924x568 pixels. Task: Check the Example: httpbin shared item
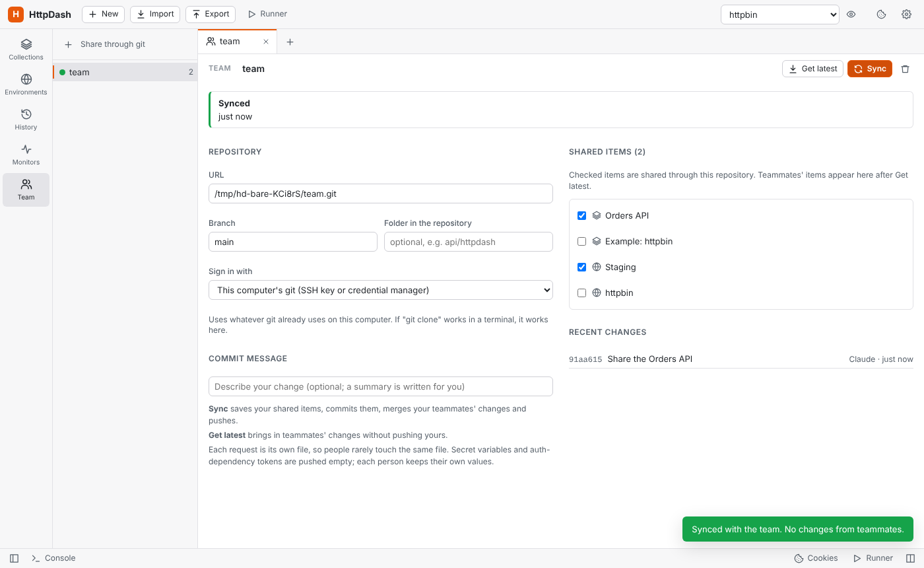[581, 242]
